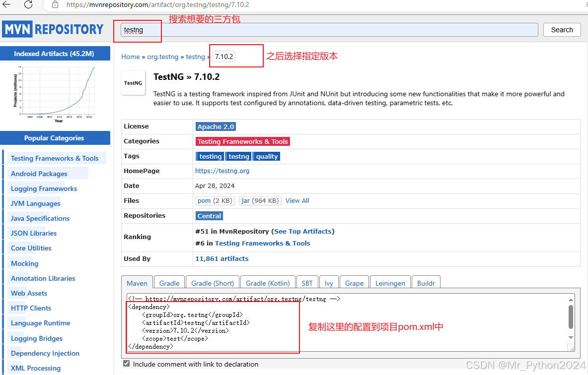Open See Top Artifacts link
Viewport: 588px width, 375px height.
(302, 231)
